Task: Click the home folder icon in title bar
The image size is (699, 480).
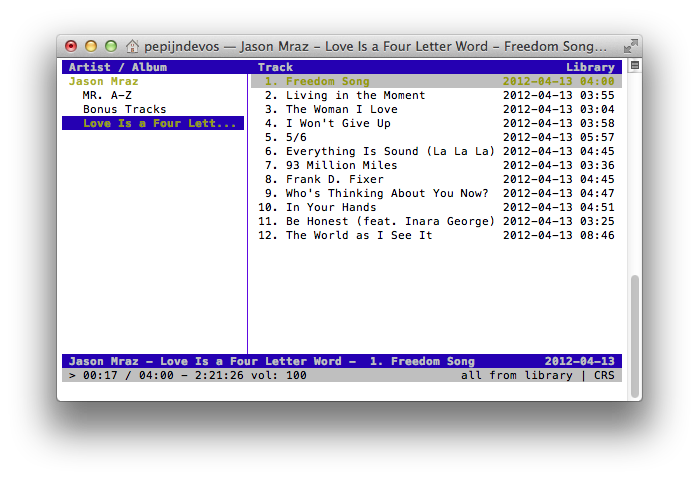Action: pos(132,46)
